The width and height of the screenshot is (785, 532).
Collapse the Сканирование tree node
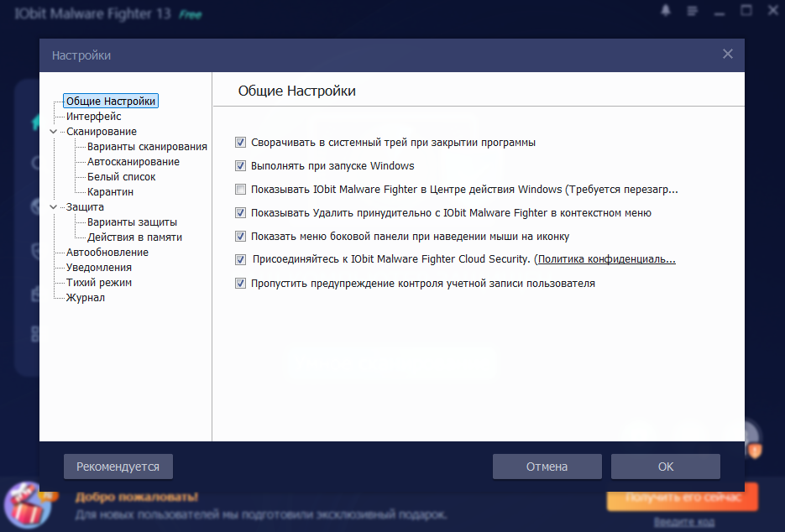tap(54, 132)
